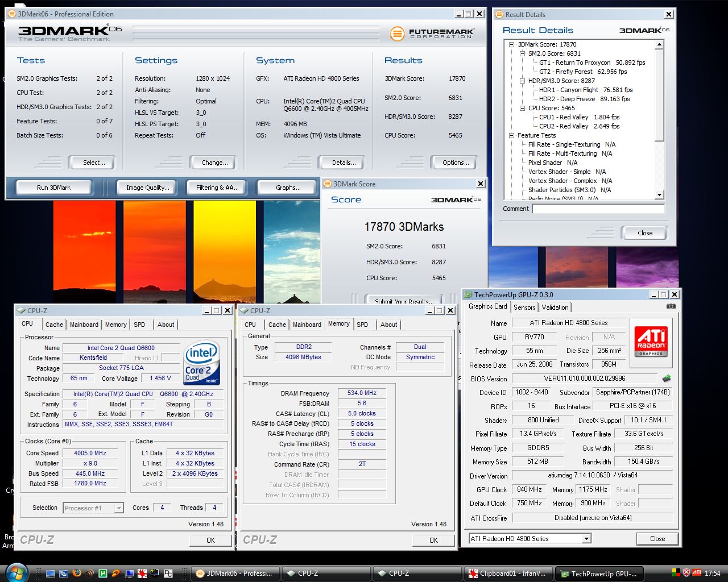Click the Image Quality... button
The image size is (728, 582).
click(148, 188)
